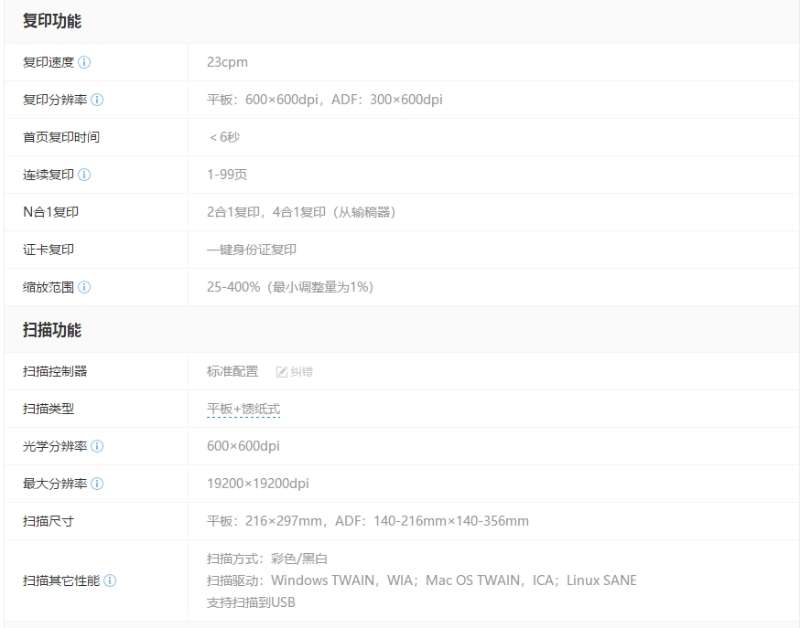
Task: Click the 复印功能 section header
Action: pyautogui.click(x=52, y=21)
